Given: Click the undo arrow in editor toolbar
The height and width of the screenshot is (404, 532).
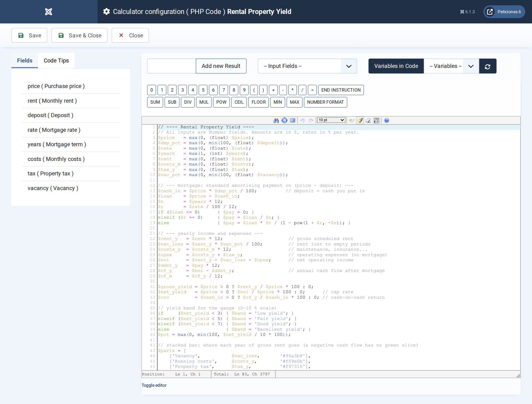Looking at the screenshot, I should coord(303,120).
